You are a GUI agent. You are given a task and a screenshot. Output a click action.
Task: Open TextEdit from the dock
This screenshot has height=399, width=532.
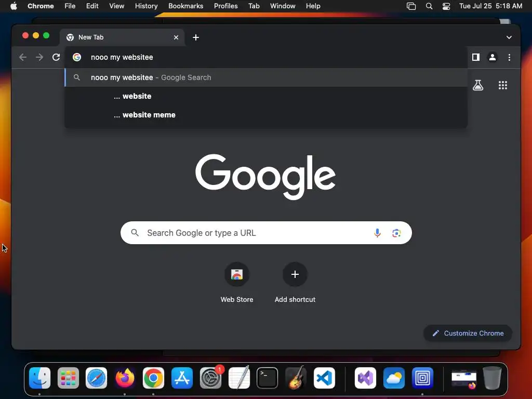(239, 378)
